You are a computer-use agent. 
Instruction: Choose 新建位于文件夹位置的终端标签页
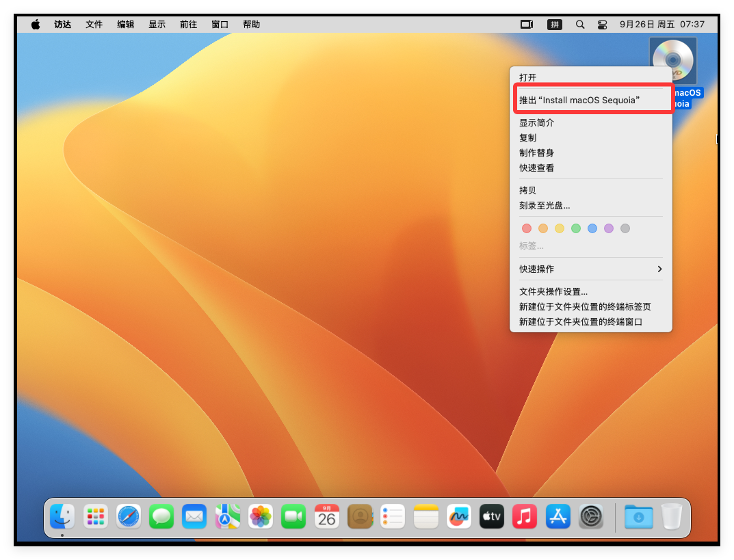click(591, 306)
